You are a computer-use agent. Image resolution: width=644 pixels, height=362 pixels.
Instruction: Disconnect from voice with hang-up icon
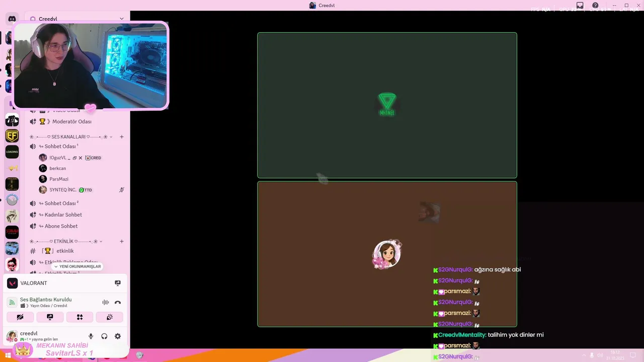(118, 302)
